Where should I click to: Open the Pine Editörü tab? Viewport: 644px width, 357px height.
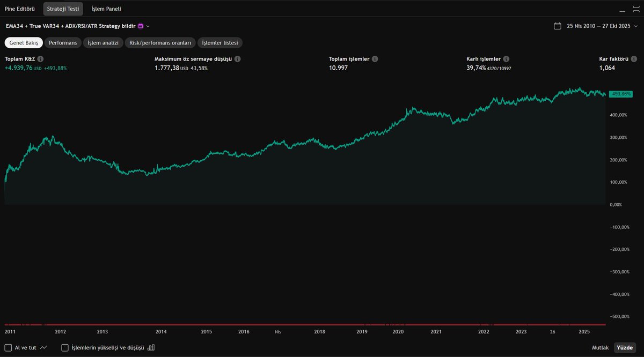point(19,9)
